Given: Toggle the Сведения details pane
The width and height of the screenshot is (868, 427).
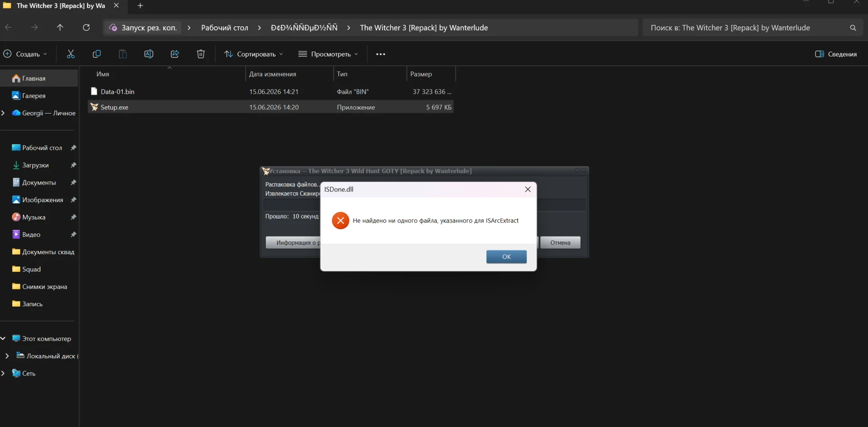Looking at the screenshot, I should (836, 54).
